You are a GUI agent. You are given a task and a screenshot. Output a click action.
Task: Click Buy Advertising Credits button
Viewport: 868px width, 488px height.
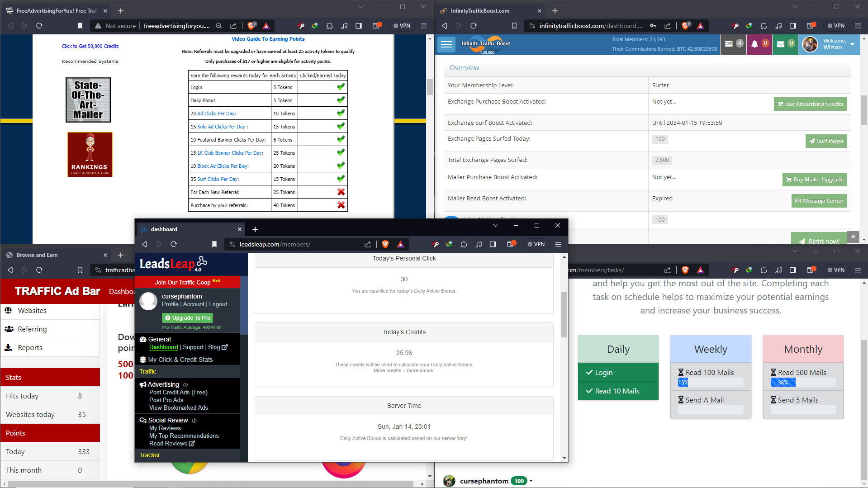810,104
